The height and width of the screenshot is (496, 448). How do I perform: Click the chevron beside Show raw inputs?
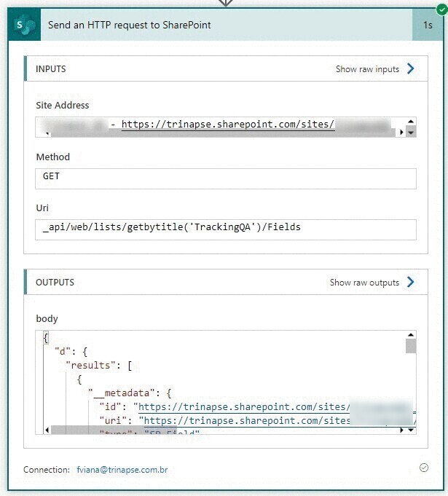[x=411, y=69]
